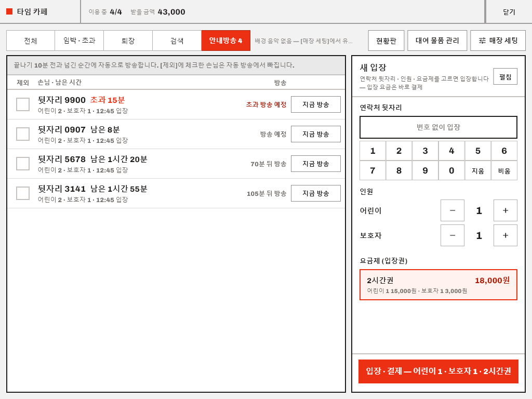This screenshot has height=399, width=532.
Task: Broadcast now for 뒷자리 9900
Action: click(316, 104)
